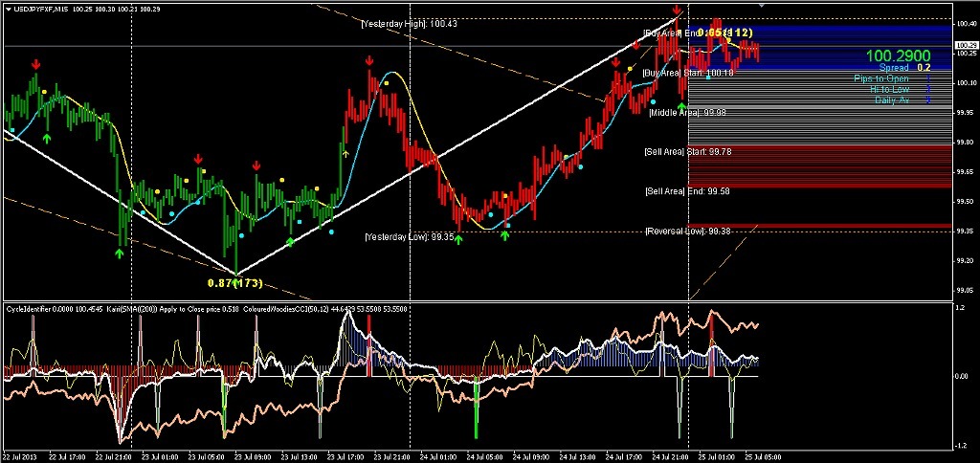Click the '23 Jul 21:00' time axis label
This screenshot has height=463, width=980.
[x=393, y=456]
